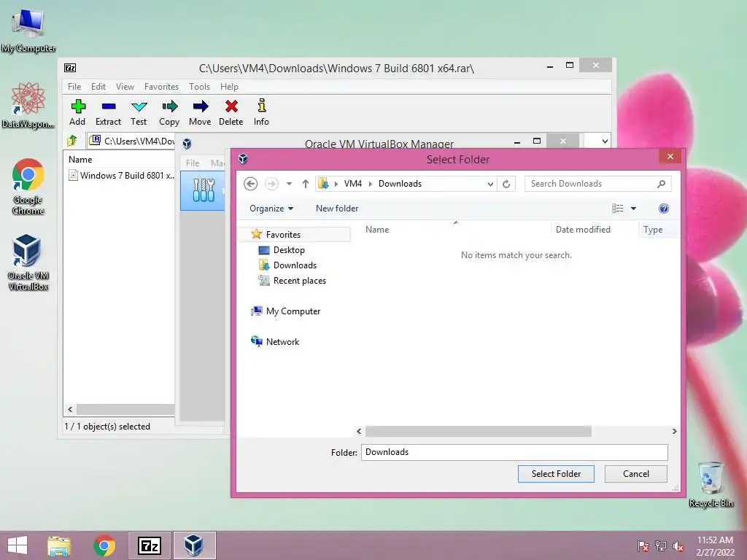
Task: Go back in Select Folder dialog
Action: coord(251,184)
